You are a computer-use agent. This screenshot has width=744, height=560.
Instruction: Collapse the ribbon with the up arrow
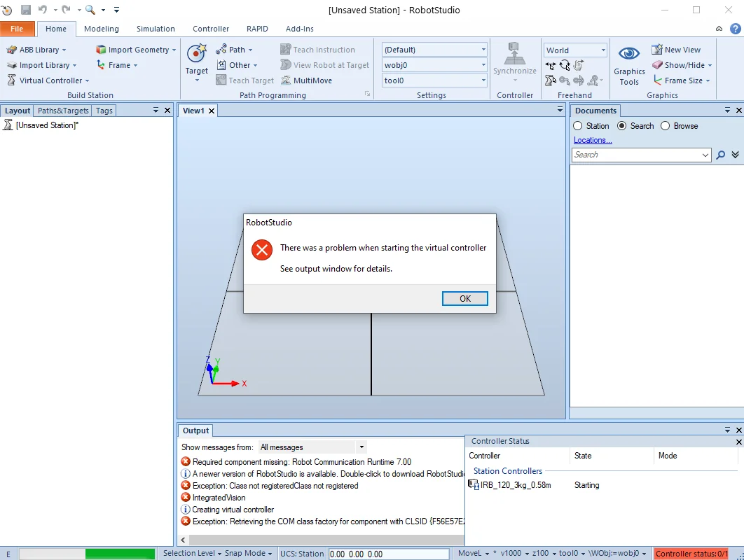(x=719, y=29)
